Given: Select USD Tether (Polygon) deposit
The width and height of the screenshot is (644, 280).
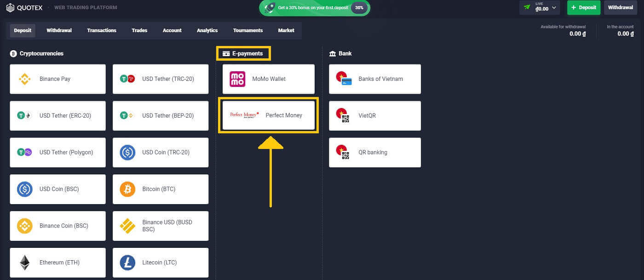Looking at the screenshot, I should [x=57, y=152].
